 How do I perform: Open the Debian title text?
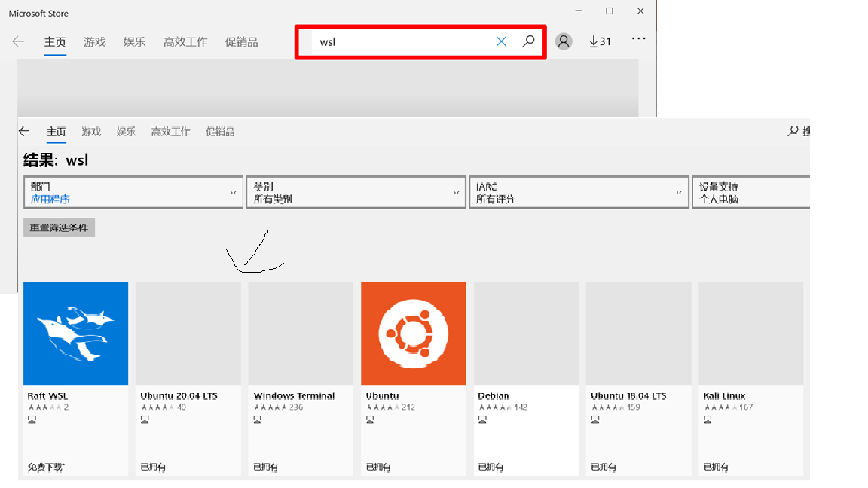pyautogui.click(x=494, y=396)
